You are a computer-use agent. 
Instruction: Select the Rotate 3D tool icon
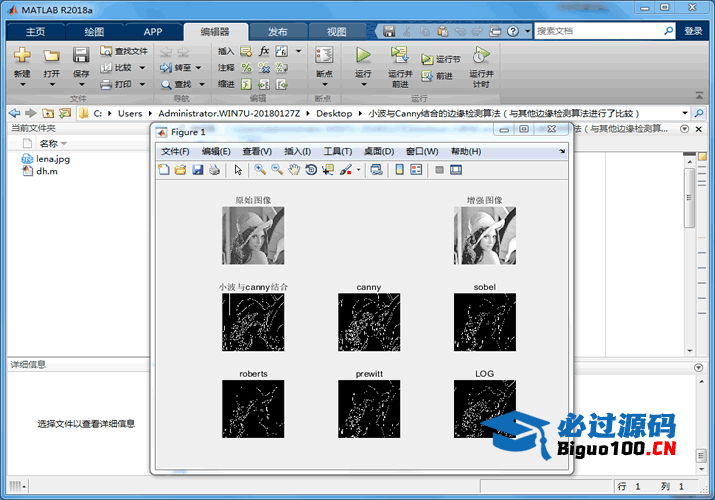click(x=311, y=170)
